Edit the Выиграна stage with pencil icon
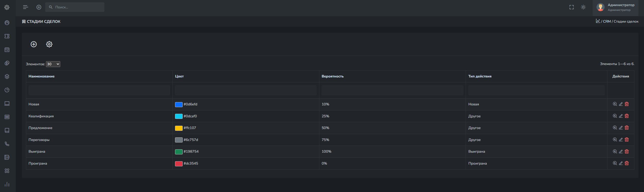Viewport: 644px width, 192px height. click(621, 152)
